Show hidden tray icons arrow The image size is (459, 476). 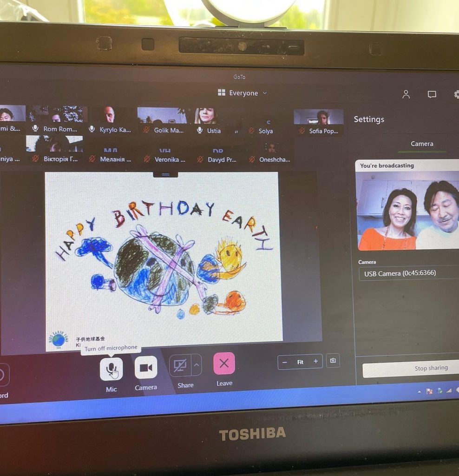click(x=419, y=392)
